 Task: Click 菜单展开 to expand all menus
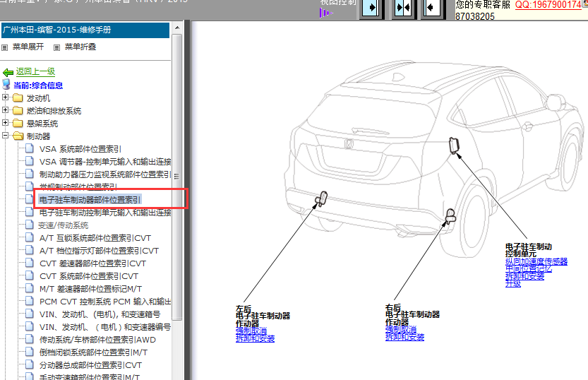(x=28, y=47)
